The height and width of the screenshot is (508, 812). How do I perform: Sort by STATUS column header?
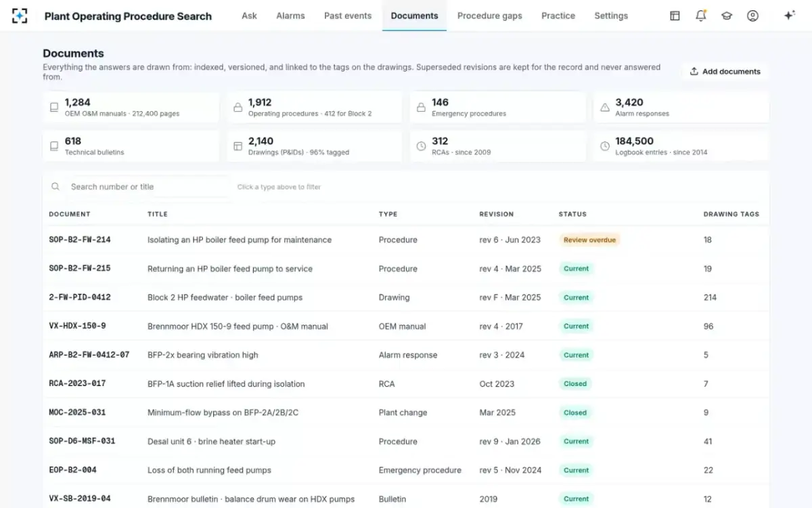coord(572,214)
